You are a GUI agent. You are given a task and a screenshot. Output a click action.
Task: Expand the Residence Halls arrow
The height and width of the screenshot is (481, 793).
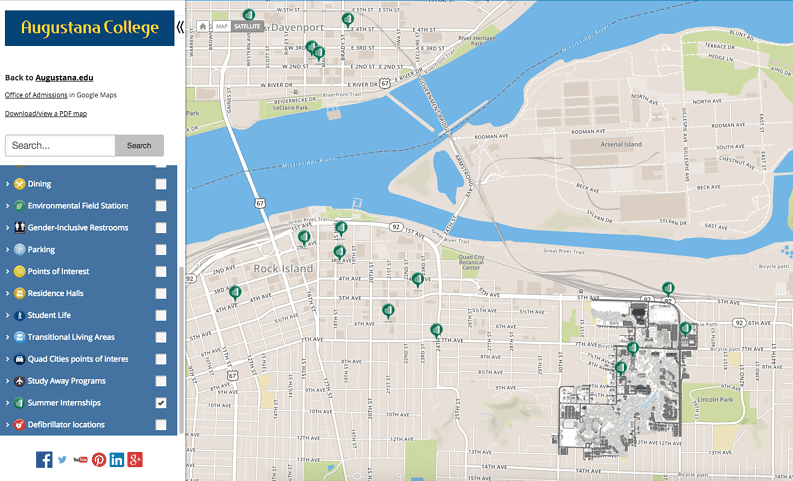tap(7, 293)
